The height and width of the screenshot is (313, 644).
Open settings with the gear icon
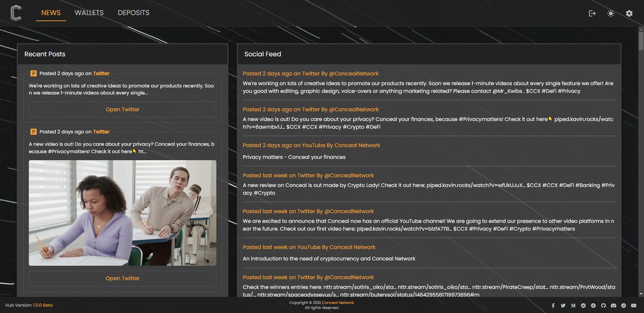click(629, 13)
